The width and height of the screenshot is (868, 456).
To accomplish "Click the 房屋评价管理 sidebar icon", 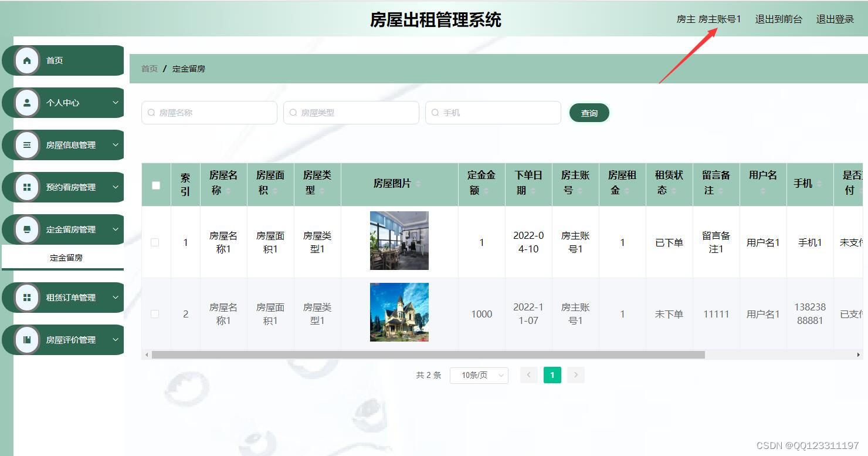I will (27, 340).
